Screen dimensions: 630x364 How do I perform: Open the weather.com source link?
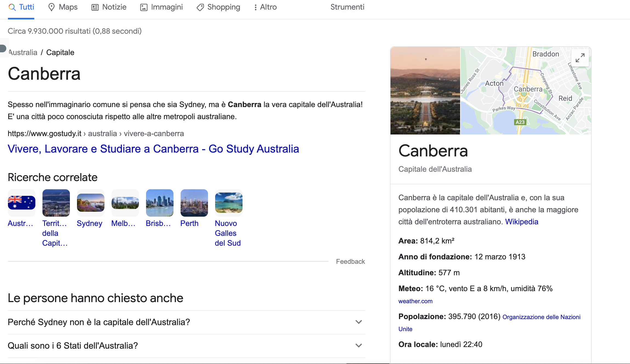coord(415,301)
